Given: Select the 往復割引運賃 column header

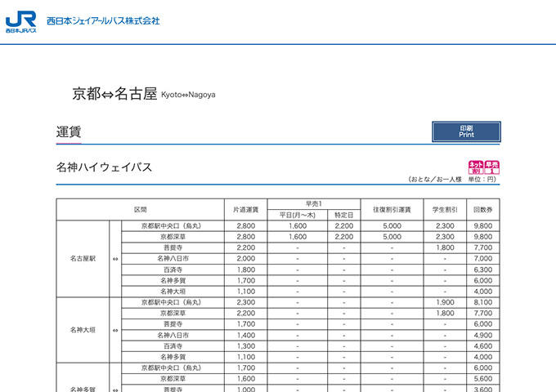Looking at the screenshot, I should (392, 210).
